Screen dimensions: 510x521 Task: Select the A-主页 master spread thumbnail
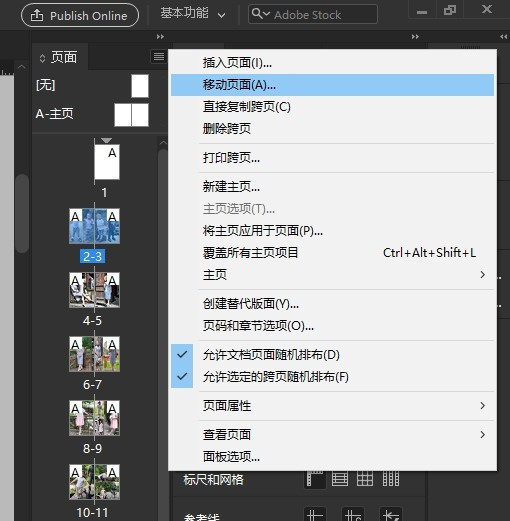pyautogui.click(x=131, y=115)
